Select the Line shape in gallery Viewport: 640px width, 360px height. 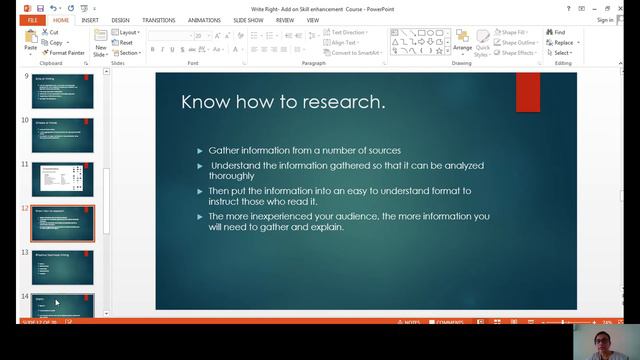coord(404,33)
